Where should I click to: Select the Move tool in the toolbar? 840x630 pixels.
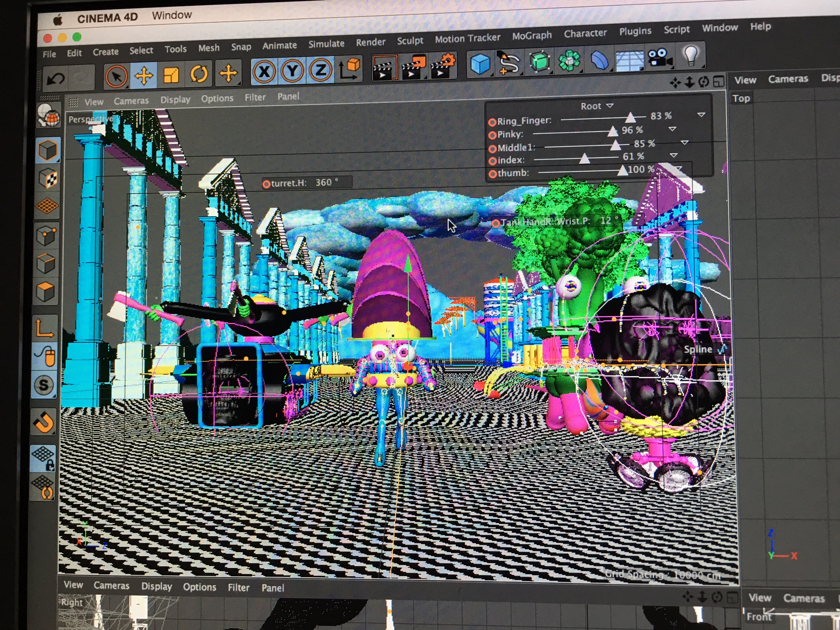click(143, 76)
